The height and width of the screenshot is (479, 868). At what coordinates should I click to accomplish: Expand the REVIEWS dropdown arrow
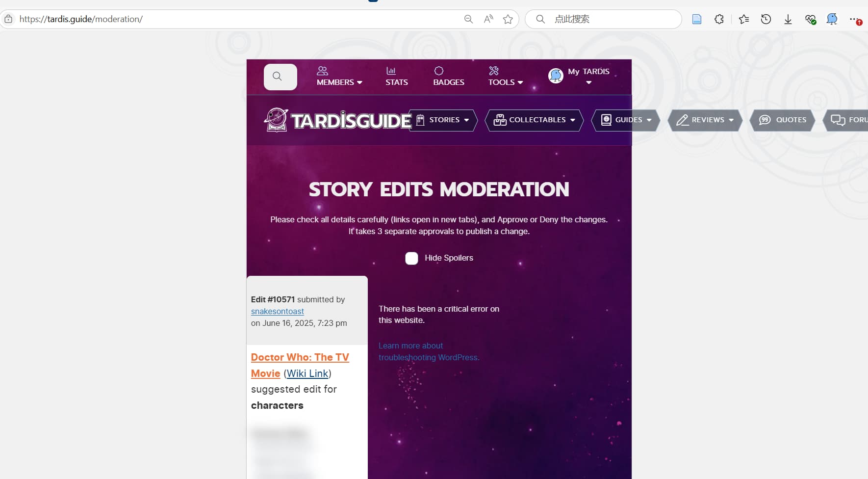731,120
